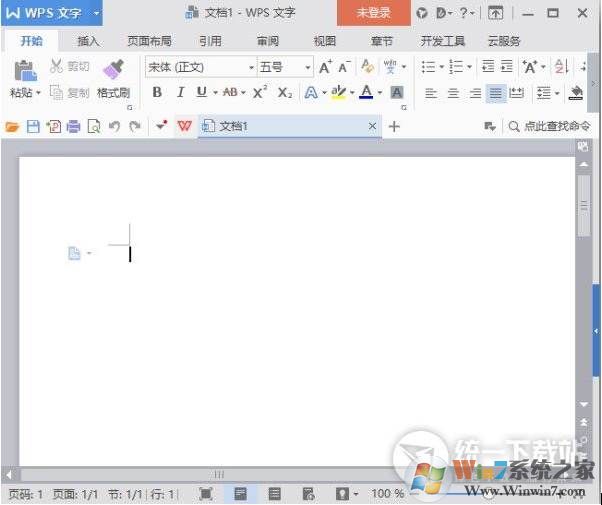The image size is (602, 505).
Task: Click the 粘贴 paste button
Action: coord(22,80)
